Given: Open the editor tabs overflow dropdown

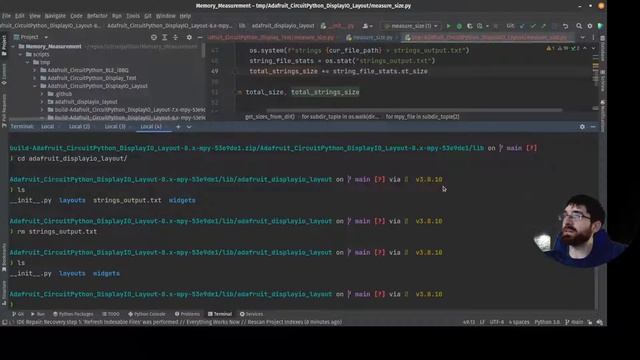Looking at the screenshot, I should (582, 38).
